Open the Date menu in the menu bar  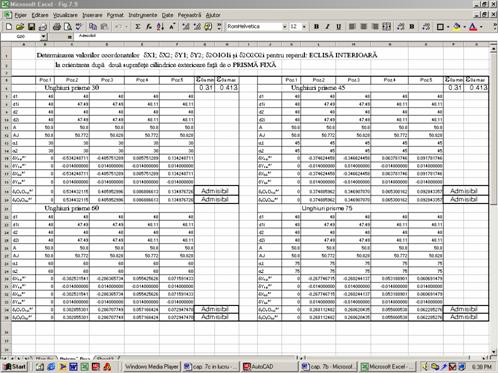[167, 15]
